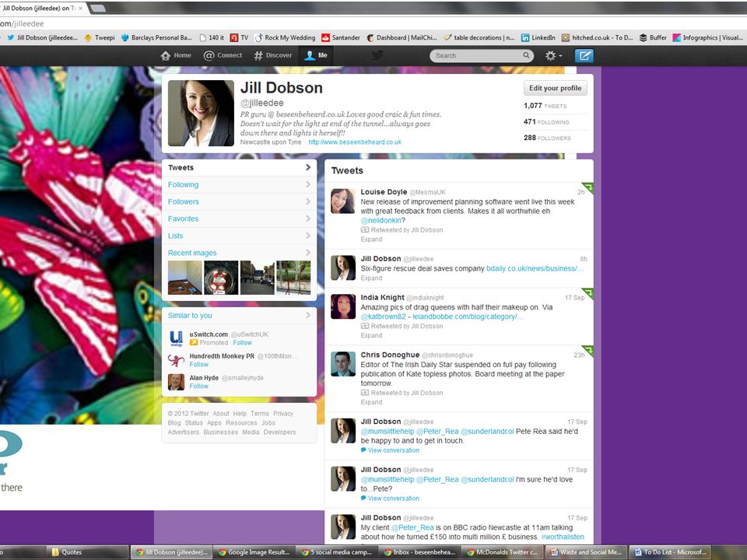Click Chris Donoghue's tweet avatar
Image resolution: width=747 pixels, height=560 pixels.
pyautogui.click(x=343, y=364)
